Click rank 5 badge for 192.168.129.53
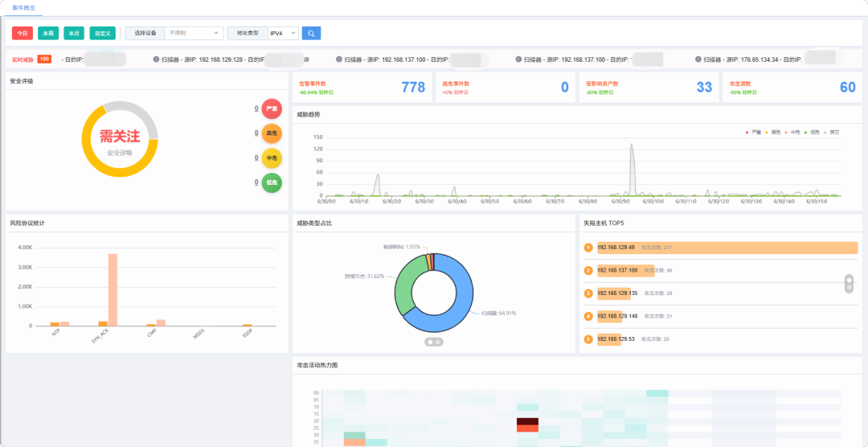The width and height of the screenshot is (868, 447). click(x=588, y=339)
